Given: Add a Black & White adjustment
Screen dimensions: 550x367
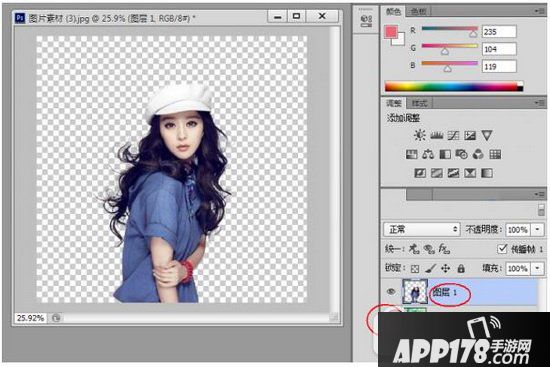Looking at the screenshot, I should click(445, 154).
